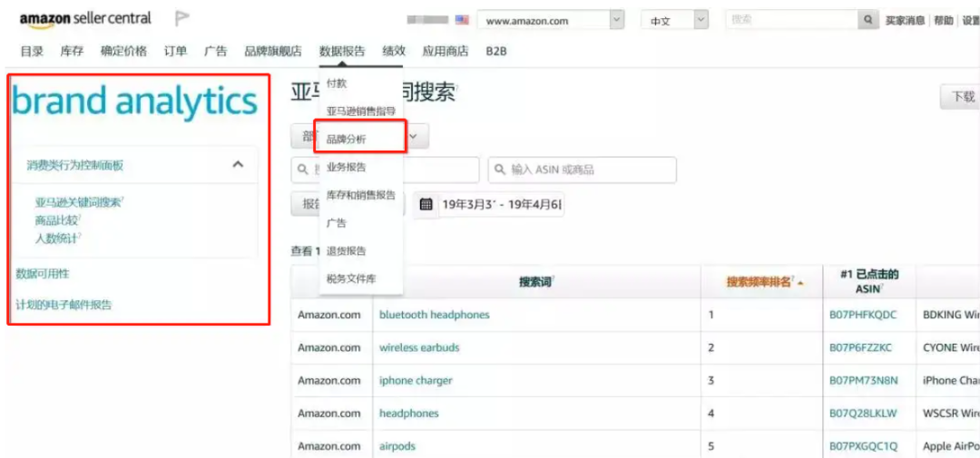980x458 pixels.
Task: Click the 下载 button
Action: click(961, 97)
